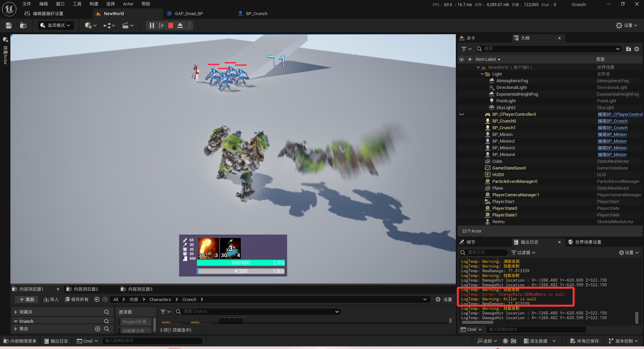The height and width of the screenshot is (349, 644).
Task: Close the outliner tab
Action: coord(559,38)
